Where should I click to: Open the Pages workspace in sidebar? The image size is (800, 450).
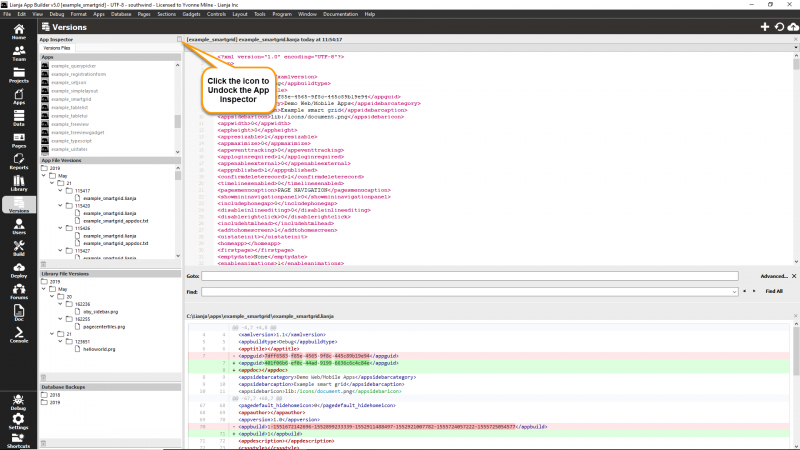point(19,140)
